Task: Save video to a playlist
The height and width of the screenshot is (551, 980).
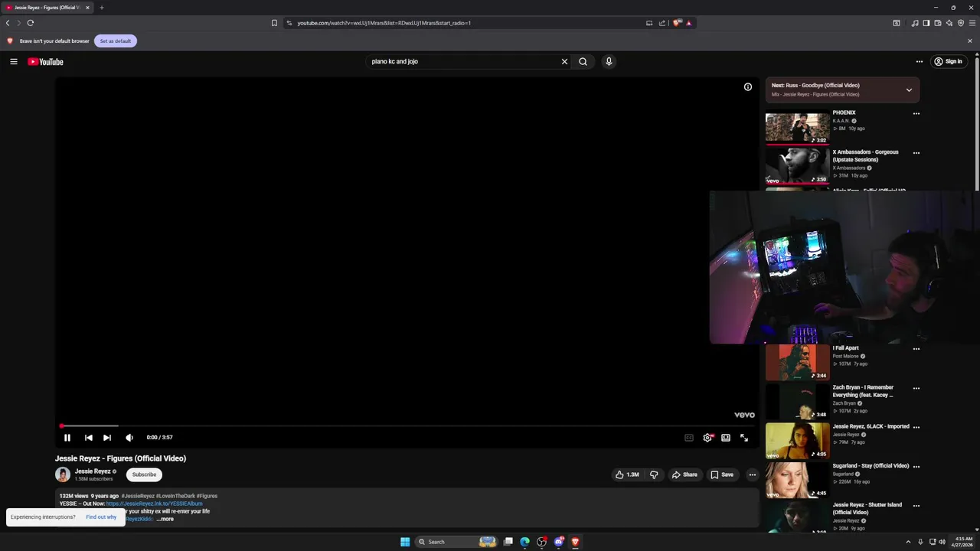Action: point(722,474)
